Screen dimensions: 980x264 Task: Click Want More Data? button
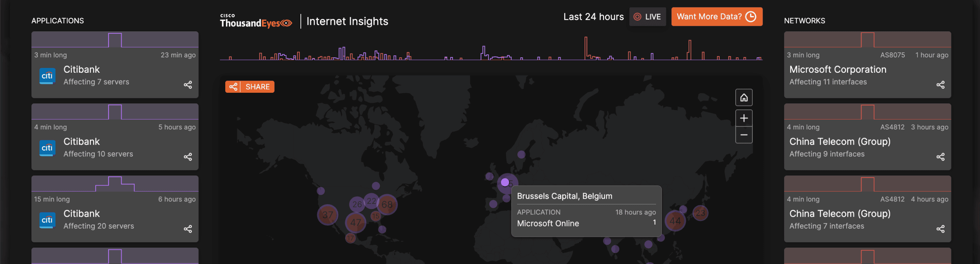pos(717,17)
